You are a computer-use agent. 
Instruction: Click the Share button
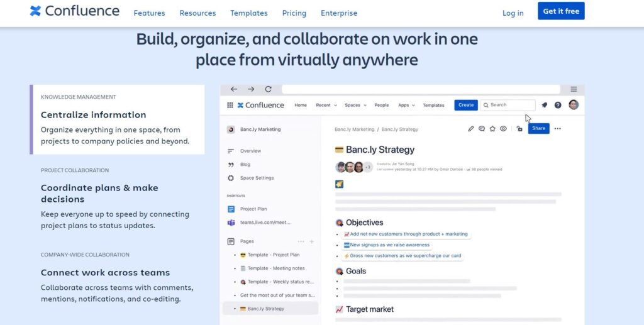[x=538, y=128]
